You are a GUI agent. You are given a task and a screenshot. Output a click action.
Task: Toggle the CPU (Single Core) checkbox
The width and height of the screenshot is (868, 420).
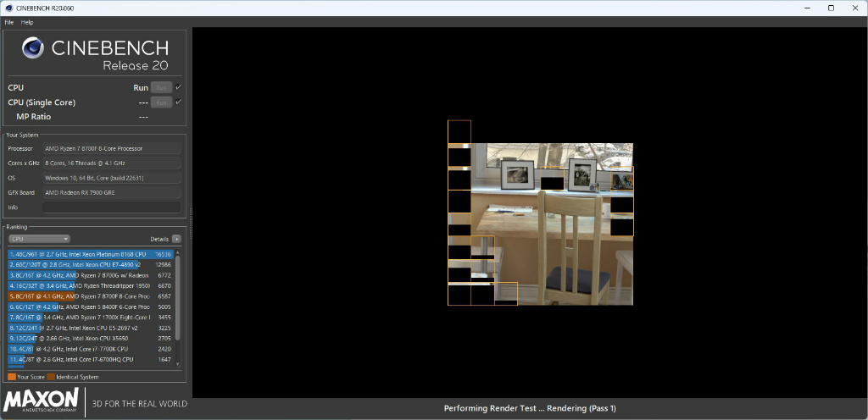point(178,102)
